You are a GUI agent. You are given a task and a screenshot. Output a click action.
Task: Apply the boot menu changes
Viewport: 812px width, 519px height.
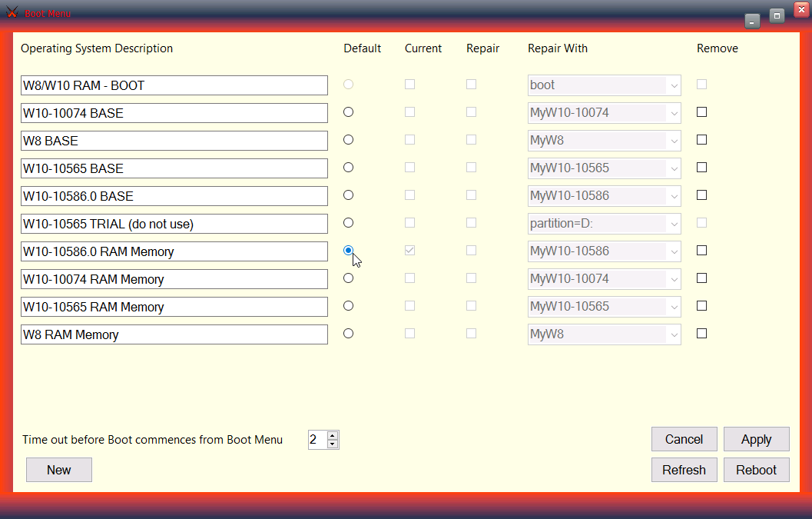[x=756, y=439]
